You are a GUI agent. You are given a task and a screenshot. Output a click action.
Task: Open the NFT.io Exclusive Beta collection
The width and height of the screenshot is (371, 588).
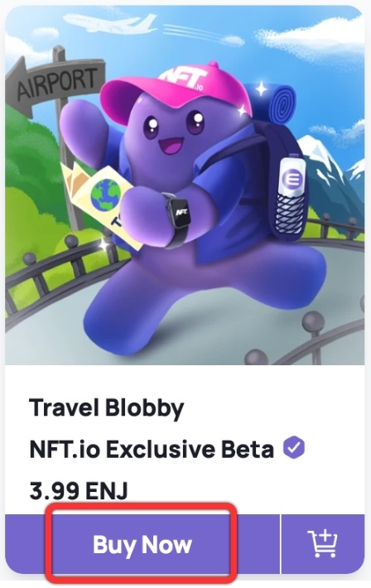pos(152,449)
